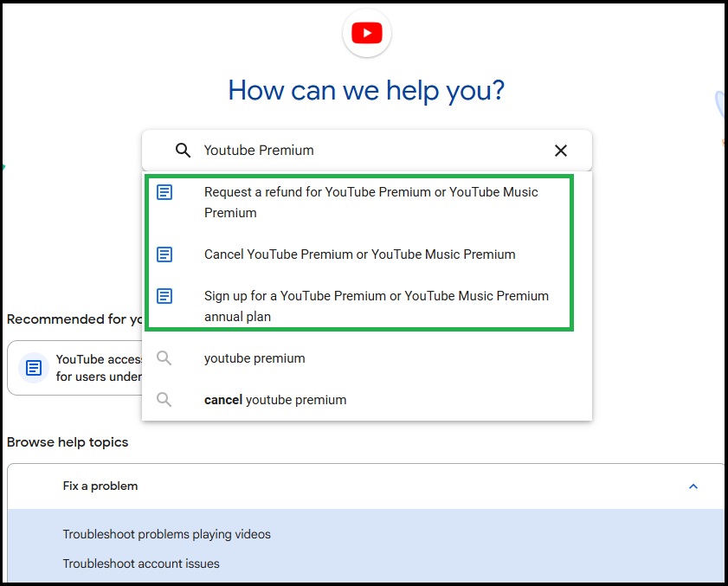Click magnifier icon beside 'cancel youtube premium' suggestion
This screenshot has width=728, height=586.
164,400
